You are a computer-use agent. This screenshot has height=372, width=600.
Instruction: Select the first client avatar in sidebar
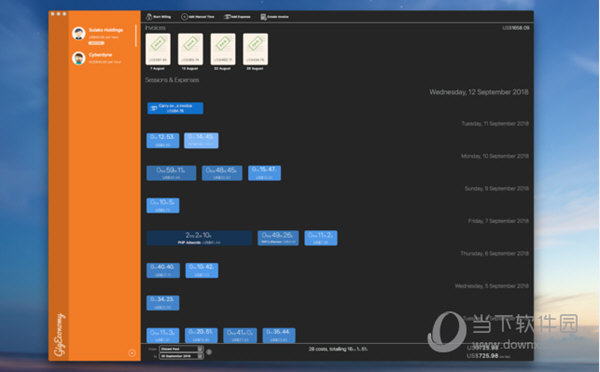[x=79, y=33]
